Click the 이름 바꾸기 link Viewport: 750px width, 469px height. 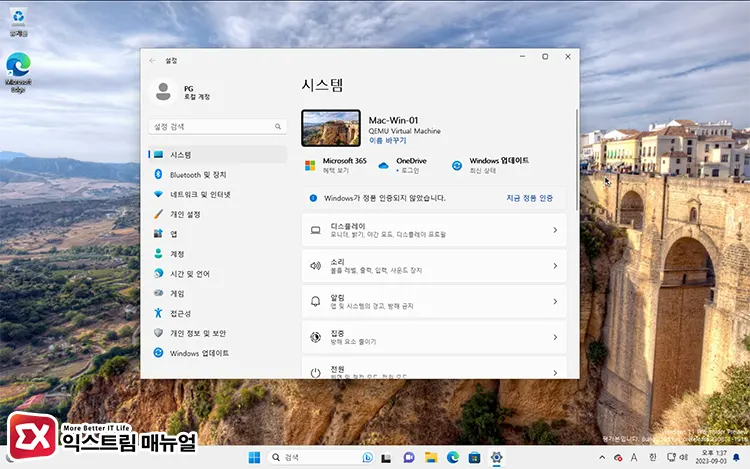[x=387, y=141]
